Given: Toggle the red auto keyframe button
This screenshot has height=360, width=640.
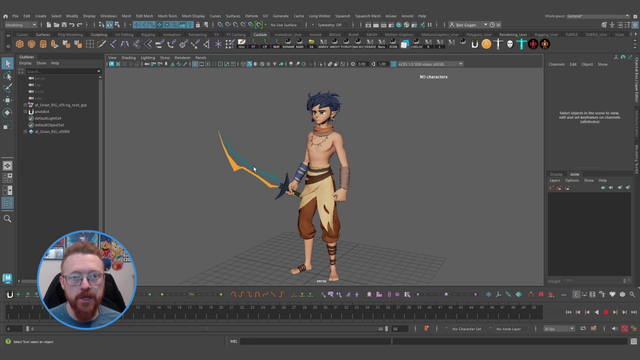Looking at the screenshot, I should tap(624, 329).
